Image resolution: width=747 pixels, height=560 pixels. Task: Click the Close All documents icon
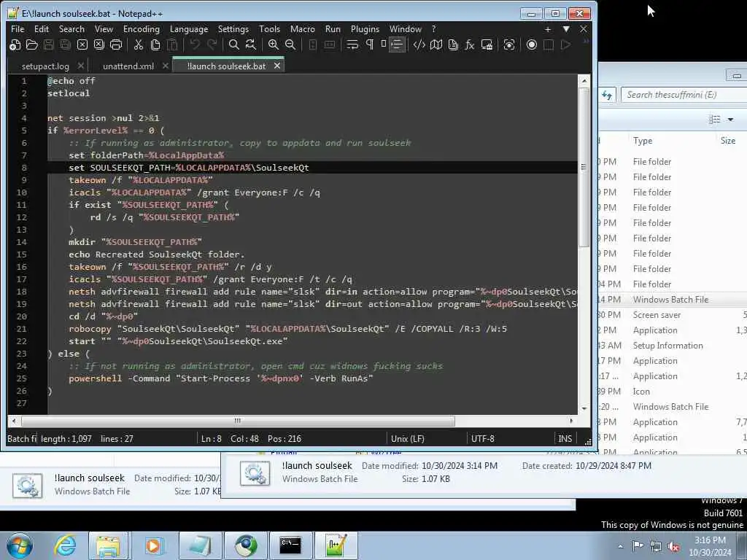pos(99,44)
